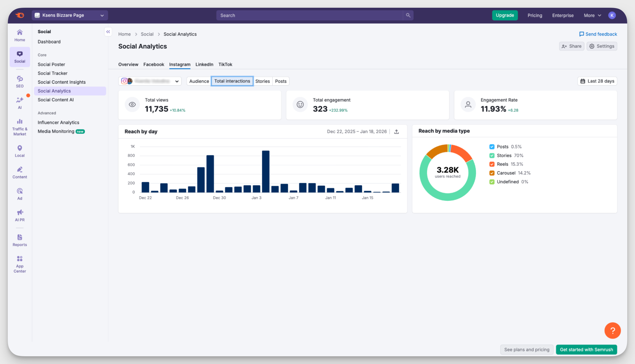Viewport: 635px width, 364px height.
Task: Click the search magnifier icon
Action: 408,15
